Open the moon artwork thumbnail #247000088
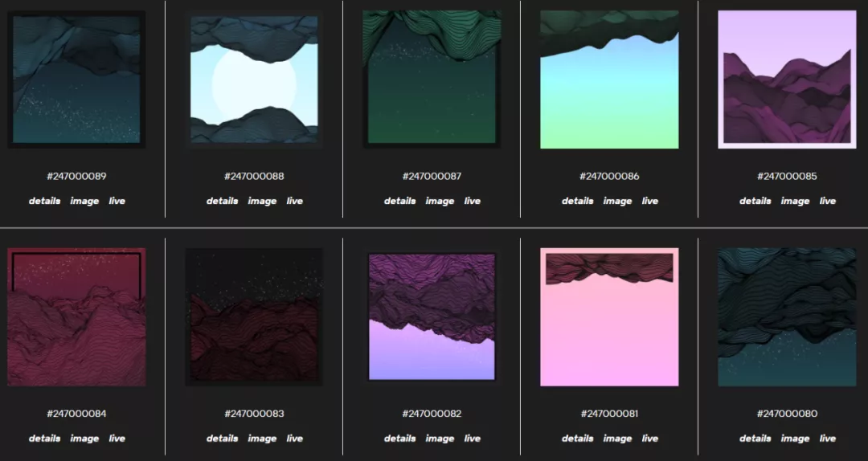This screenshot has width=868, height=461. click(254, 80)
